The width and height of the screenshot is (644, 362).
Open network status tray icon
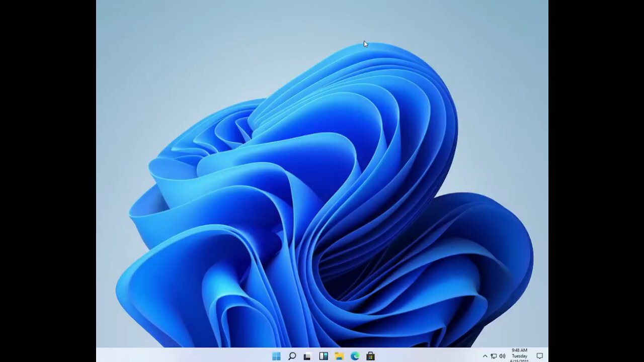(x=494, y=356)
